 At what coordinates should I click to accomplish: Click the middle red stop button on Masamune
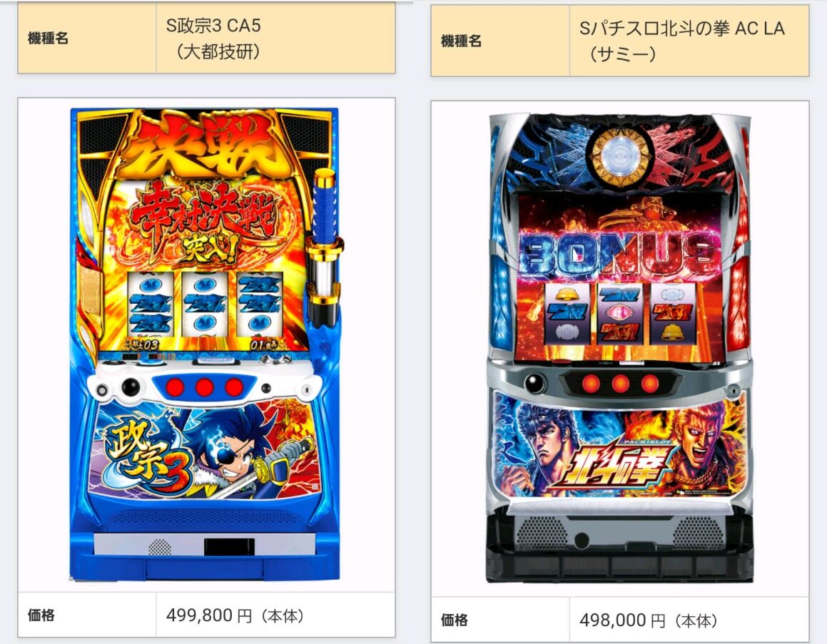pos(204,387)
